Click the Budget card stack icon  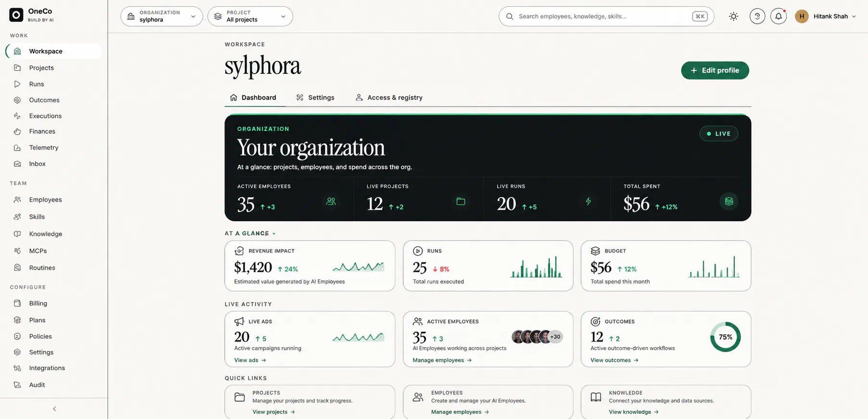[595, 251]
